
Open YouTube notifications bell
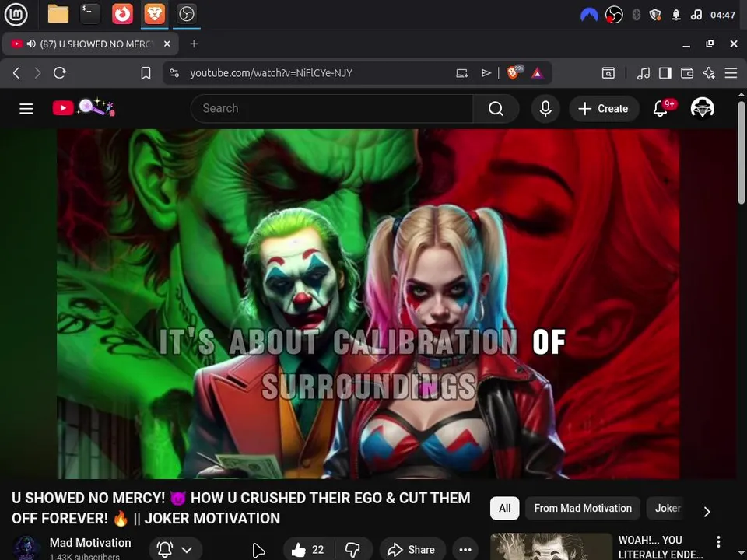tap(661, 109)
